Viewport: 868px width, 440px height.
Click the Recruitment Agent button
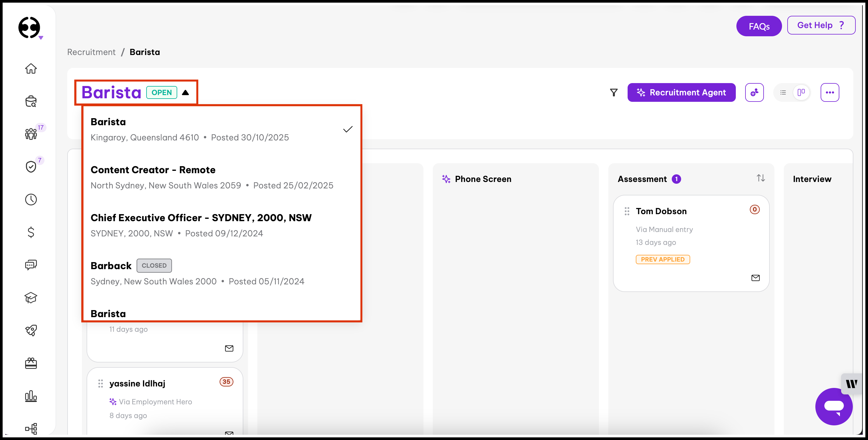(x=681, y=92)
